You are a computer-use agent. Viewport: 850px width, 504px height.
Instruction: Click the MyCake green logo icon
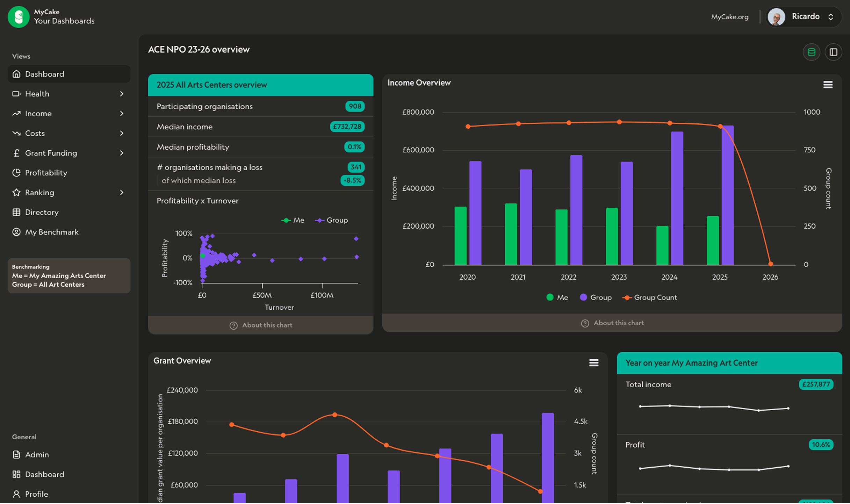pyautogui.click(x=19, y=16)
